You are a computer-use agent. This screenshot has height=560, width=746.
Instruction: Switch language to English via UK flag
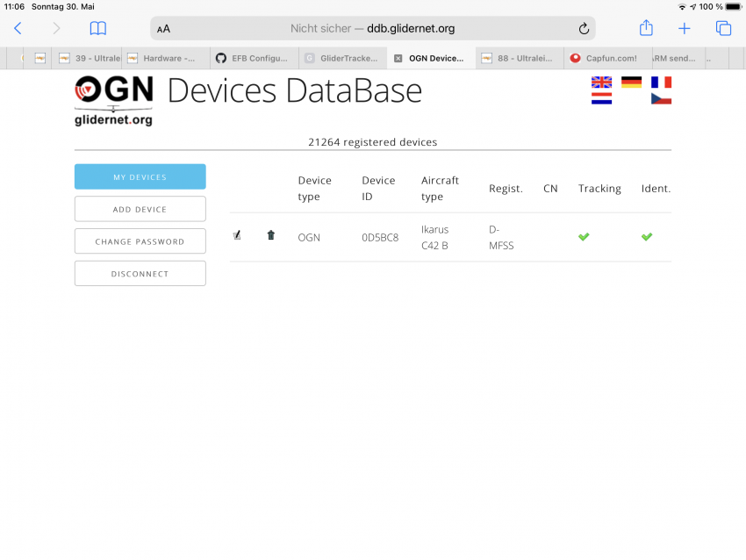tap(601, 83)
